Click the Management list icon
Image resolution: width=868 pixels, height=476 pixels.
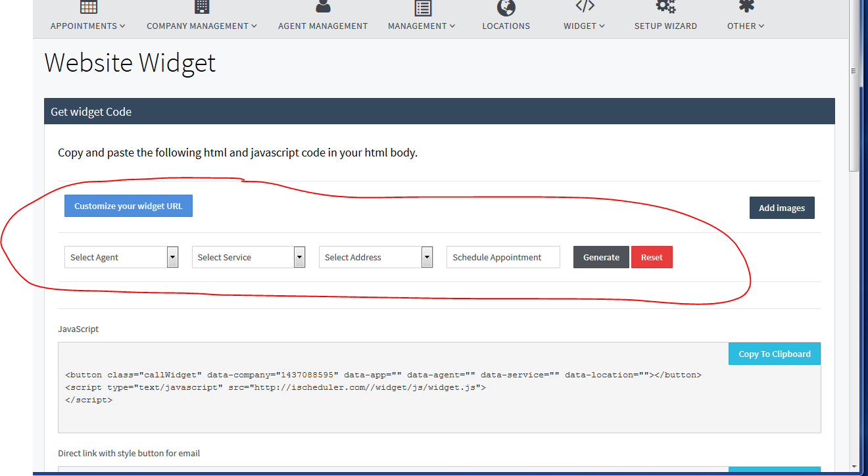point(422,7)
